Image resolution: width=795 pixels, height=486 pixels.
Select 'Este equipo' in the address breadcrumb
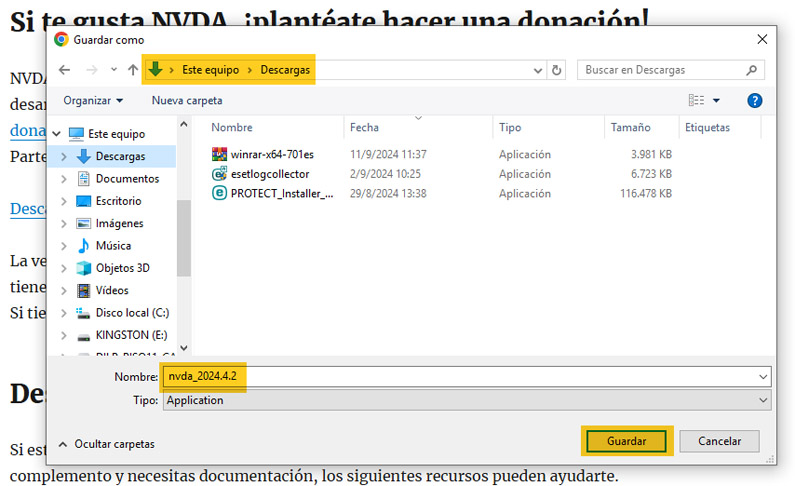point(210,70)
